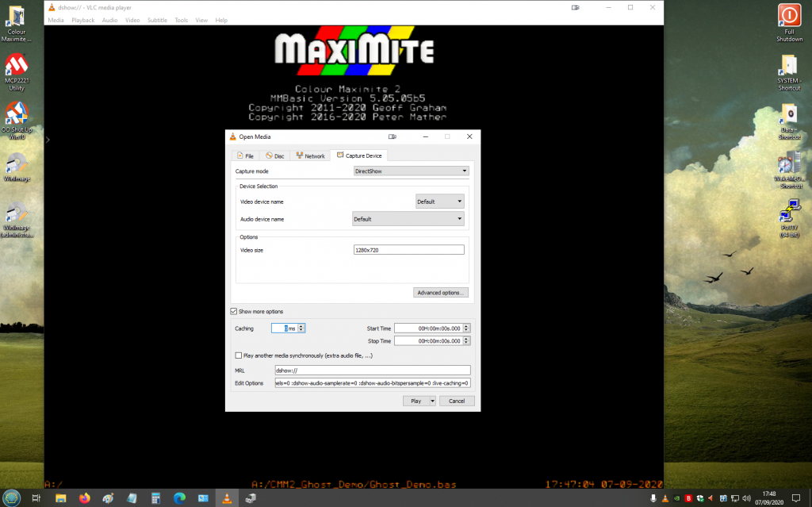Viewport: 812px width, 507px height.
Task: Open the Playback menu in VLC
Action: tap(82, 20)
